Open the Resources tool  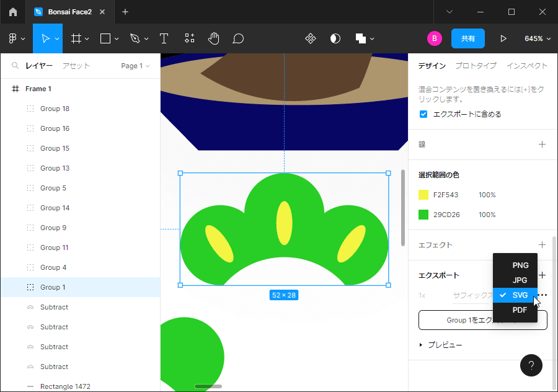coord(190,38)
